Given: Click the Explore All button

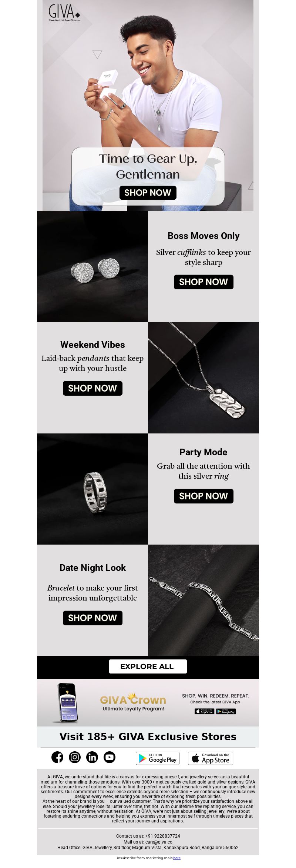Looking at the screenshot, I should pos(148,666).
